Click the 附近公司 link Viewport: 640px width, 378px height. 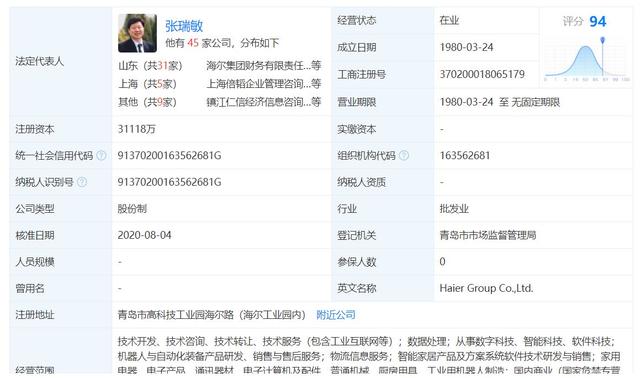click(x=336, y=315)
